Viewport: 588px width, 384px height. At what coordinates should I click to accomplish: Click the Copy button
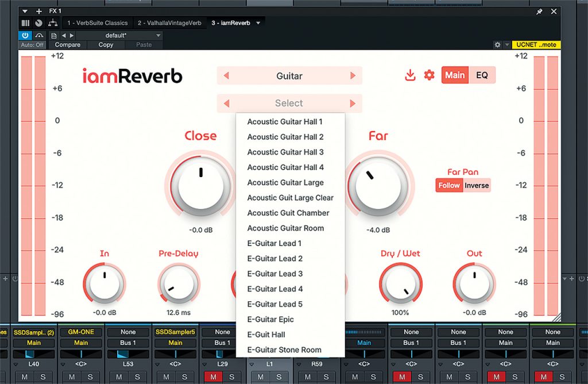point(106,45)
